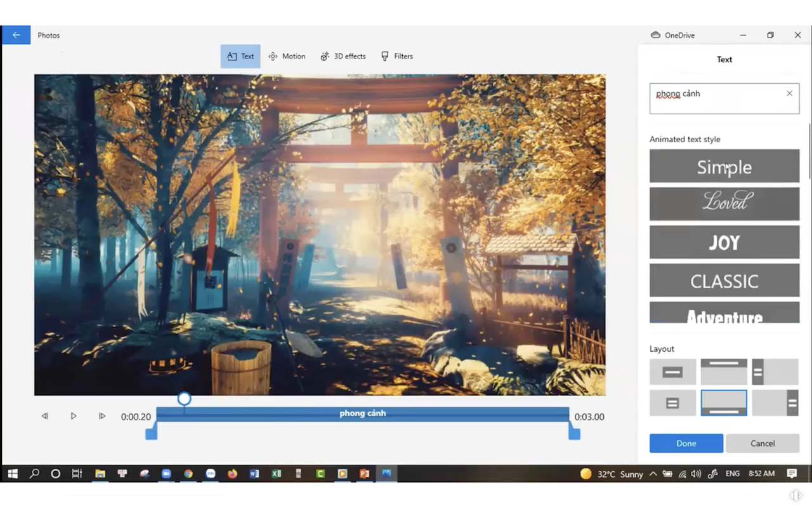Go back using the blue arrow button
Viewport: 812px width, 508px height.
(x=16, y=35)
